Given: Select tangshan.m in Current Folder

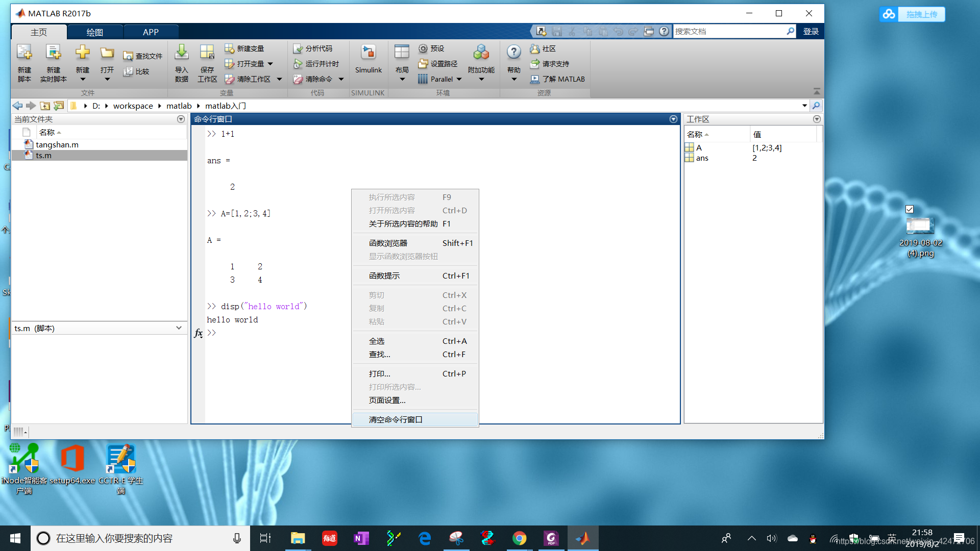Looking at the screenshot, I should click(x=99, y=144).
